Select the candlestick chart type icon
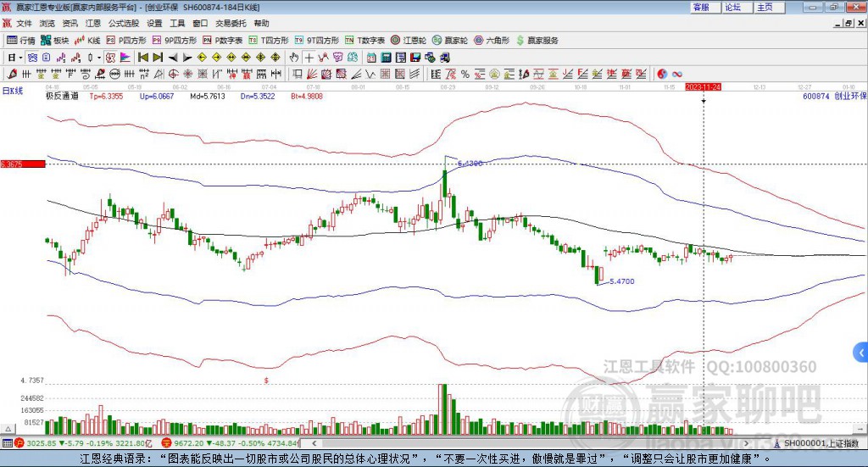 click(x=90, y=58)
